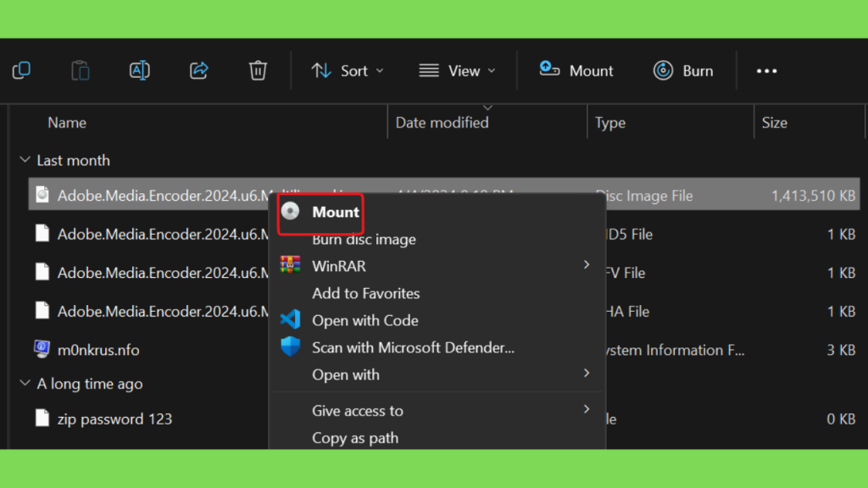Screen dimensions: 868x488
Task: Open the See more three-dots menu
Action: pos(766,71)
